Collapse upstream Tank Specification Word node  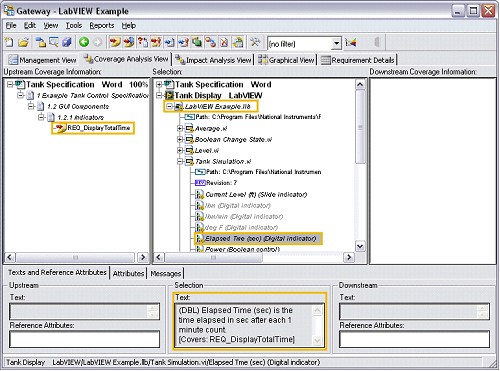[10, 84]
